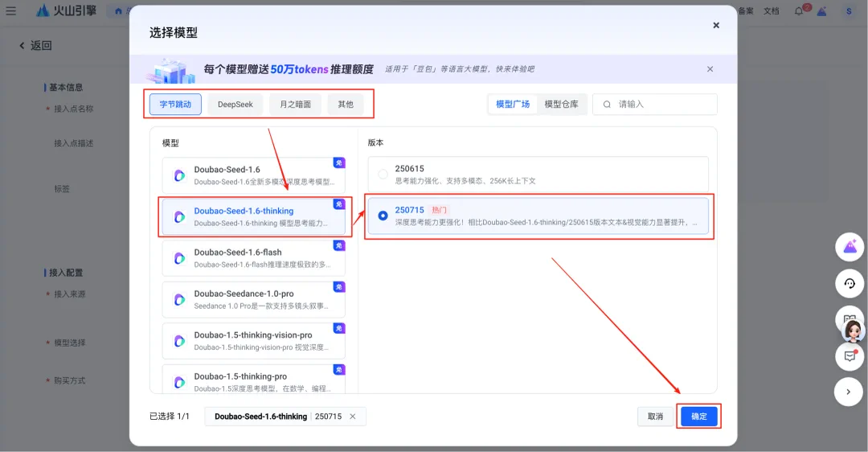Click the 购买方式 label in sidebar

pos(70,380)
